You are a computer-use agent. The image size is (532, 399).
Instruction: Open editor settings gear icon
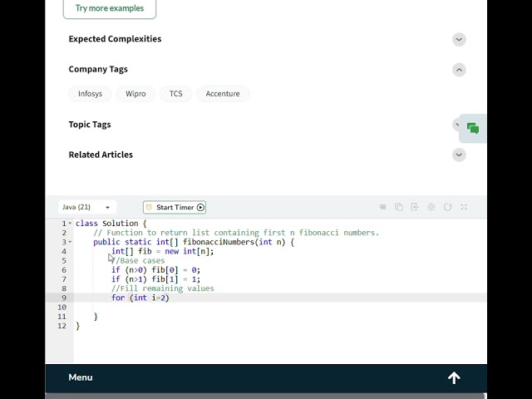pyautogui.click(x=431, y=207)
